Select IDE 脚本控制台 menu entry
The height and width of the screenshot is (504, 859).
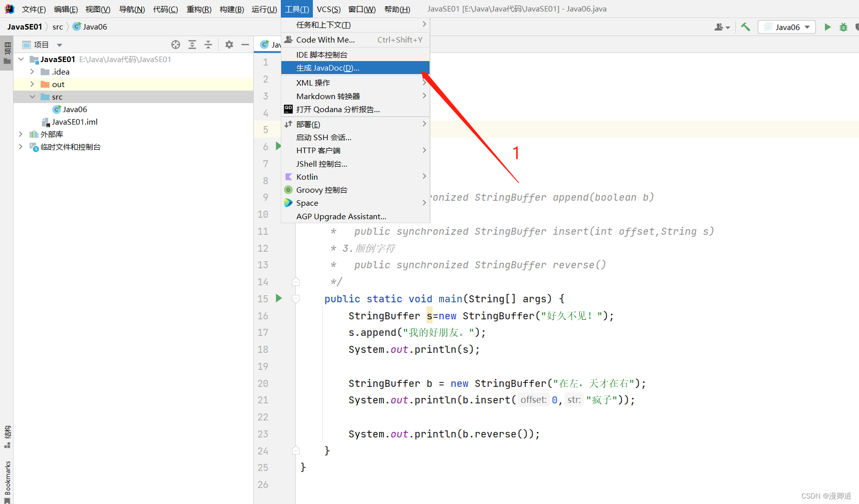tap(355, 55)
